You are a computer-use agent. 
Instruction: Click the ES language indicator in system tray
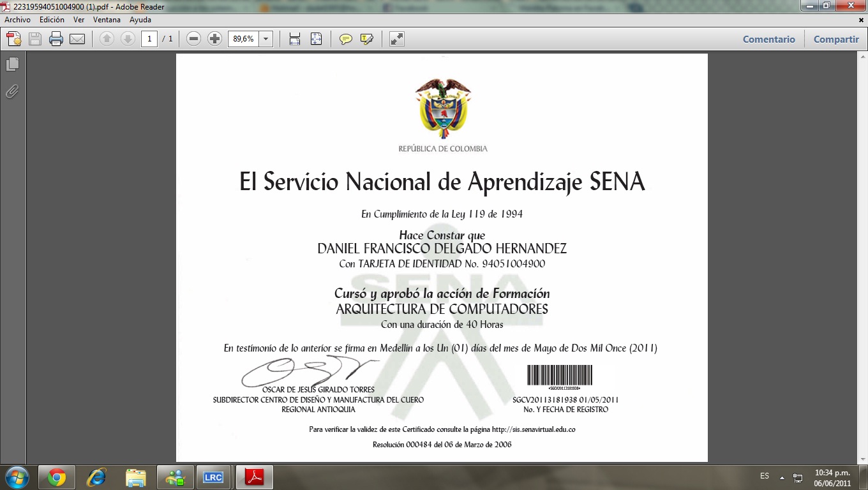pos(766,476)
